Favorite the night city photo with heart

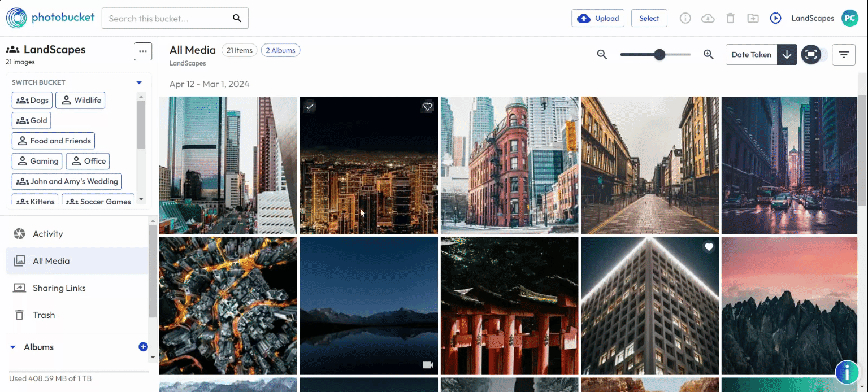(x=428, y=106)
